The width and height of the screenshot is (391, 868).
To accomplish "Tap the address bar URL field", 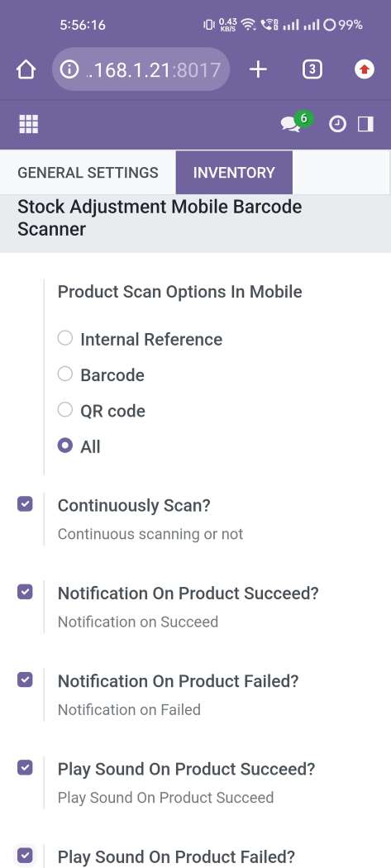I will [x=141, y=69].
